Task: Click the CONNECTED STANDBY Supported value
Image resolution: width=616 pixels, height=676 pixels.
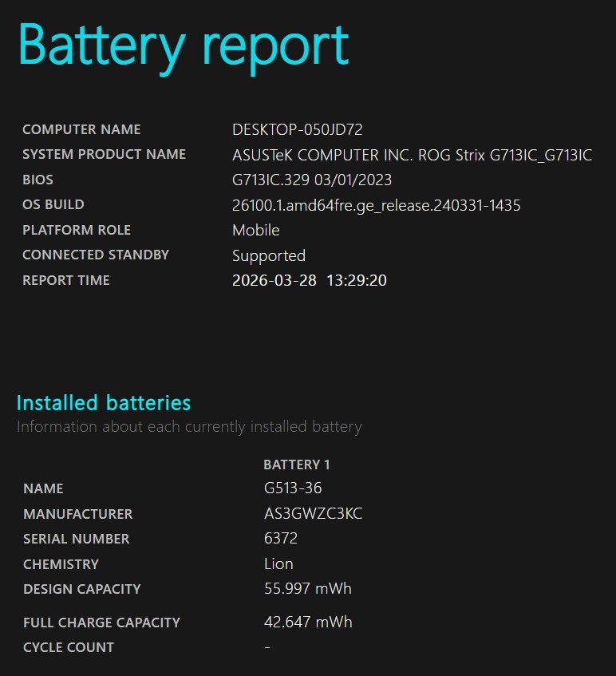Action: tap(268, 255)
